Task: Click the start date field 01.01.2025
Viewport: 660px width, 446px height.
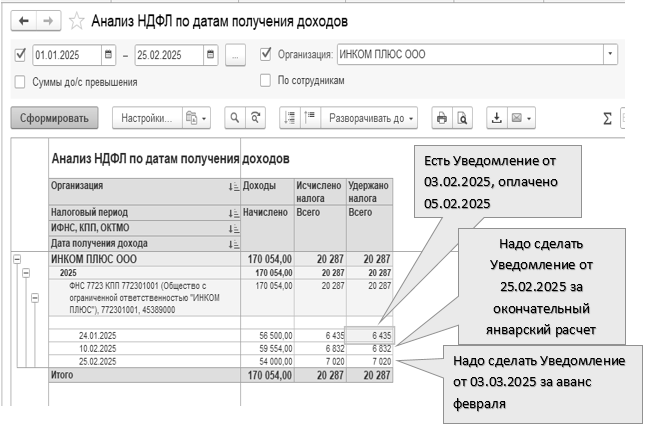Action: (67, 55)
